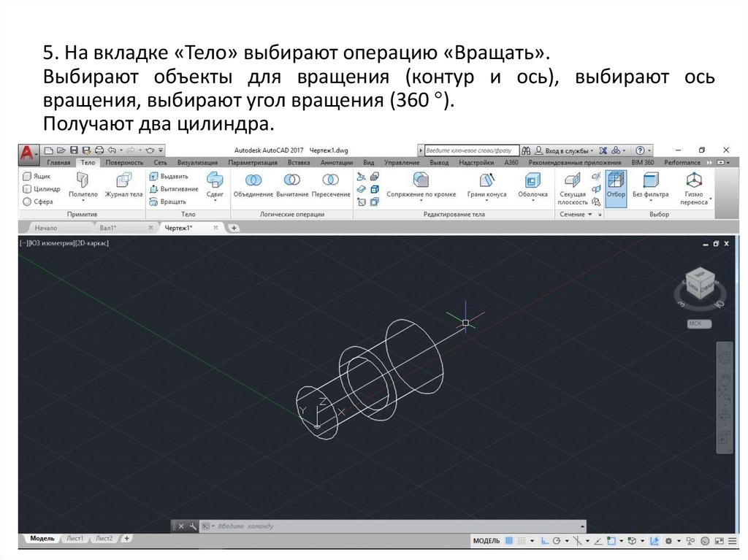This screenshot has width=748, height=560.
Task: Toggle polar tracking in status bar
Action: pos(556,541)
